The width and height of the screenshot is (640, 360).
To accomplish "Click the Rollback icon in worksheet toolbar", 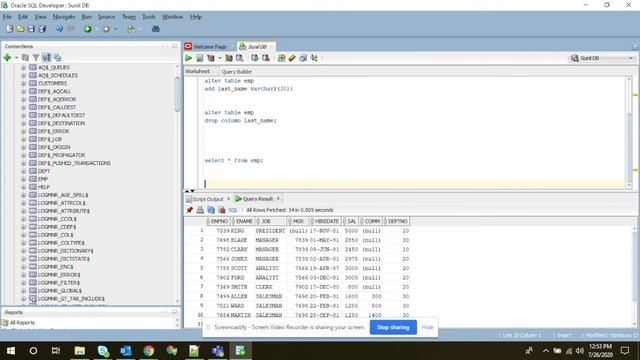I will click(x=266, y=58).
